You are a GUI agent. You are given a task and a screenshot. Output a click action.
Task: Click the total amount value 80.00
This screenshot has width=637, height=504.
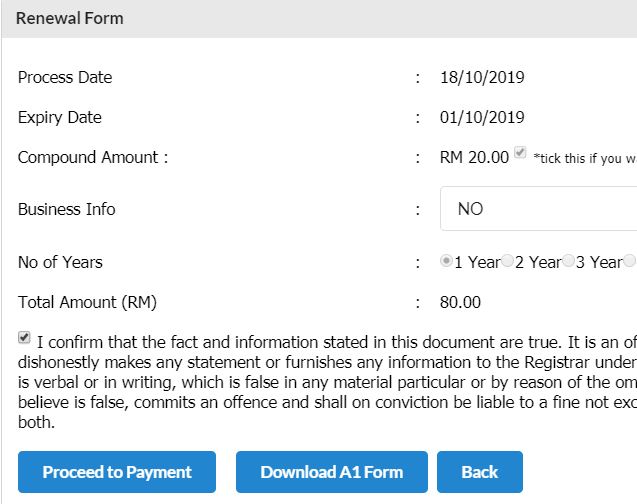pyautogui.click(x=460, y=302)
